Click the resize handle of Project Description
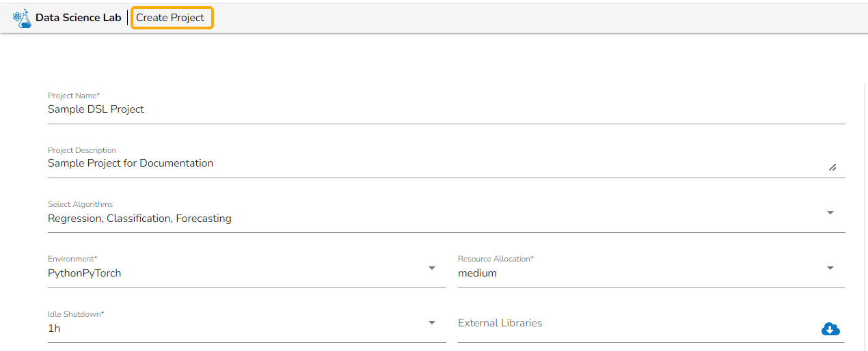The height and width of the screenshot is (351, 868). (832, 167)
